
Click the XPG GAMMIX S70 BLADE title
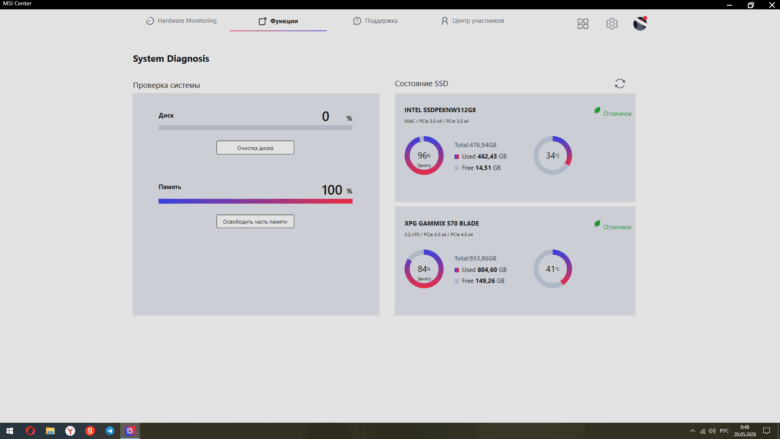[x=441, y=223]
